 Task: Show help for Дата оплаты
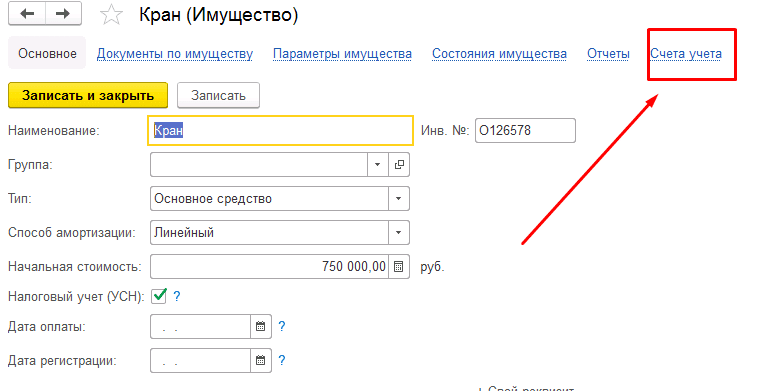click(x=282, y=327)
